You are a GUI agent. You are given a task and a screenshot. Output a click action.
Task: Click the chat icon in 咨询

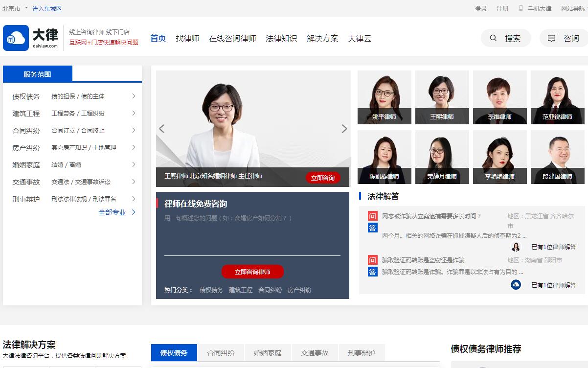point(552,38)
